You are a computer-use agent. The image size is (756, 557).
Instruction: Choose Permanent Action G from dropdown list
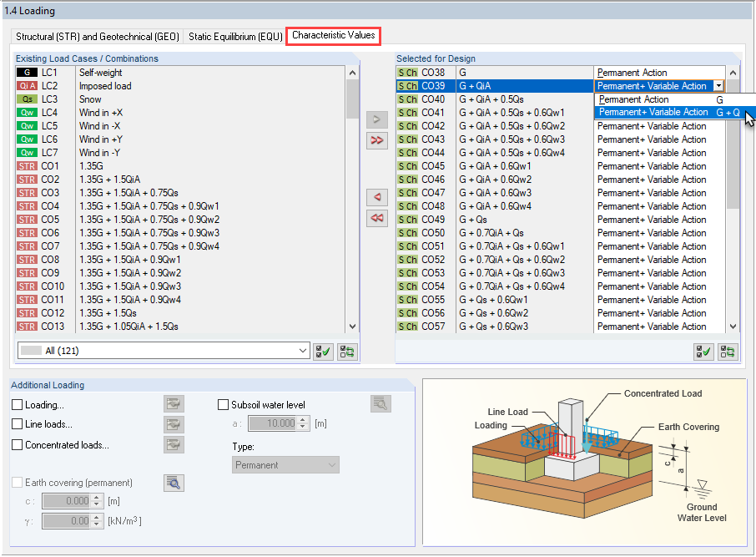click(x=675, y=99)
